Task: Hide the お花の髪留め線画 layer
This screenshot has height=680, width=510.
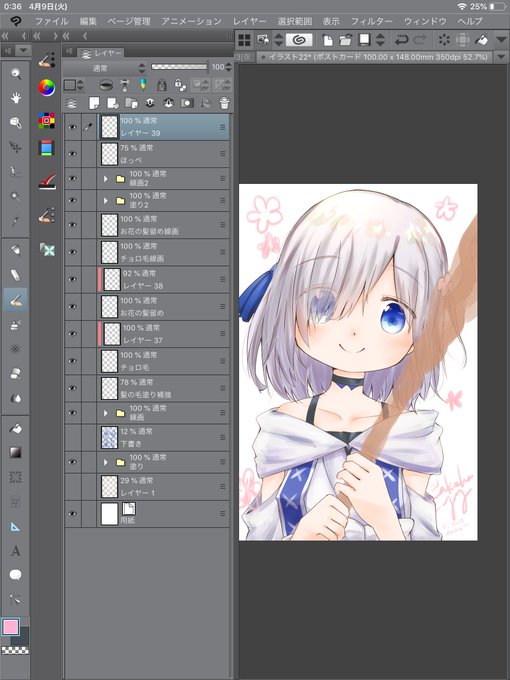Action: pos(72,225)
